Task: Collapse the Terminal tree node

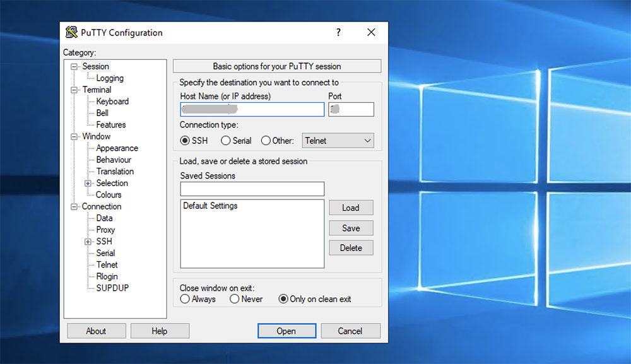Action: [x=74, y=90]
